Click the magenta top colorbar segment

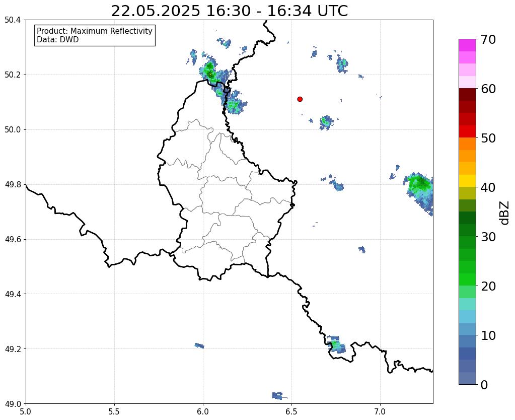tap(467, 45)
